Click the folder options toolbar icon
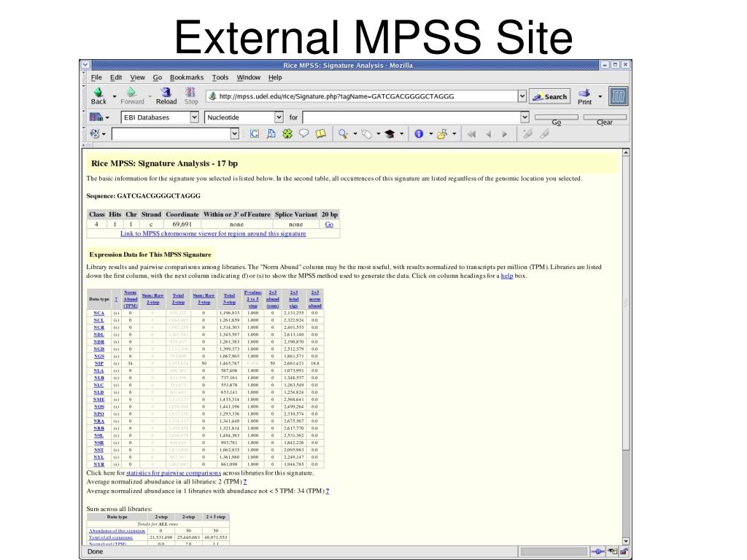This screenshot has height=560, width=747. tap(442, 134)
